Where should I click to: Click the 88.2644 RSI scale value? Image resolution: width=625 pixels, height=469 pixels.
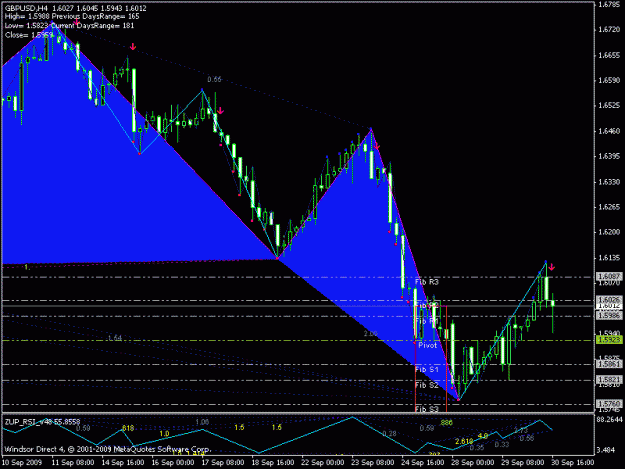click(x=609, y=419)
